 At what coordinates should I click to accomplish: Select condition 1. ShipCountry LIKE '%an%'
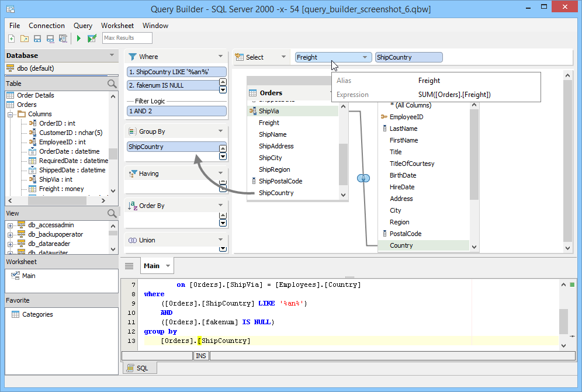[x=176, y=72]
